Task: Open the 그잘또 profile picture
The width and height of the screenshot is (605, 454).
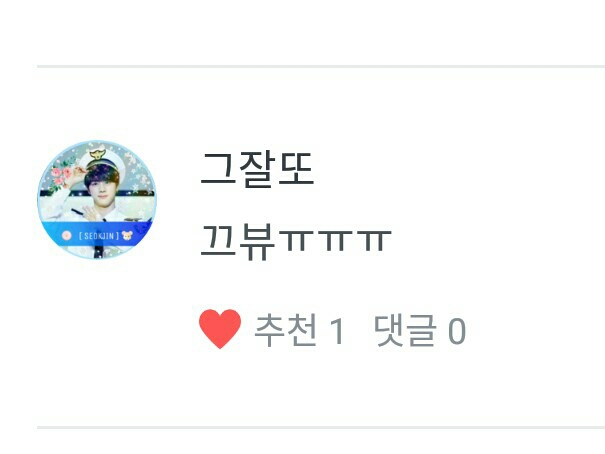Action: (x=97, y=200)
